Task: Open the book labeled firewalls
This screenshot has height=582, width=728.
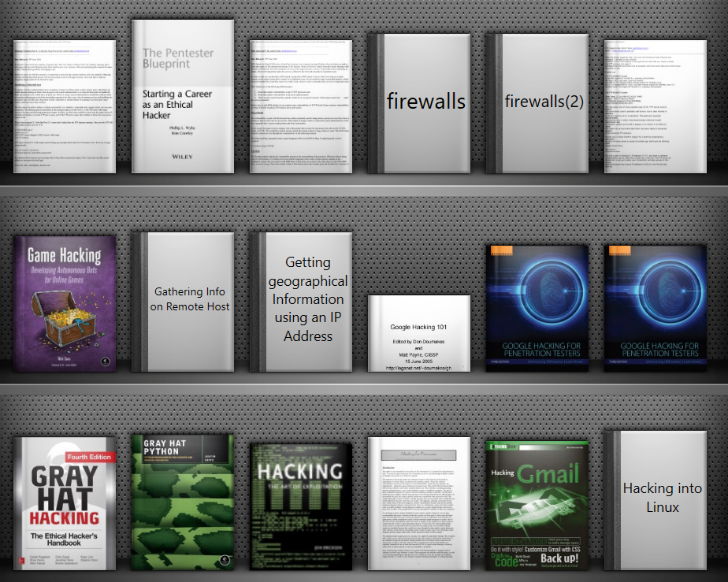Action: click(419, 103)
